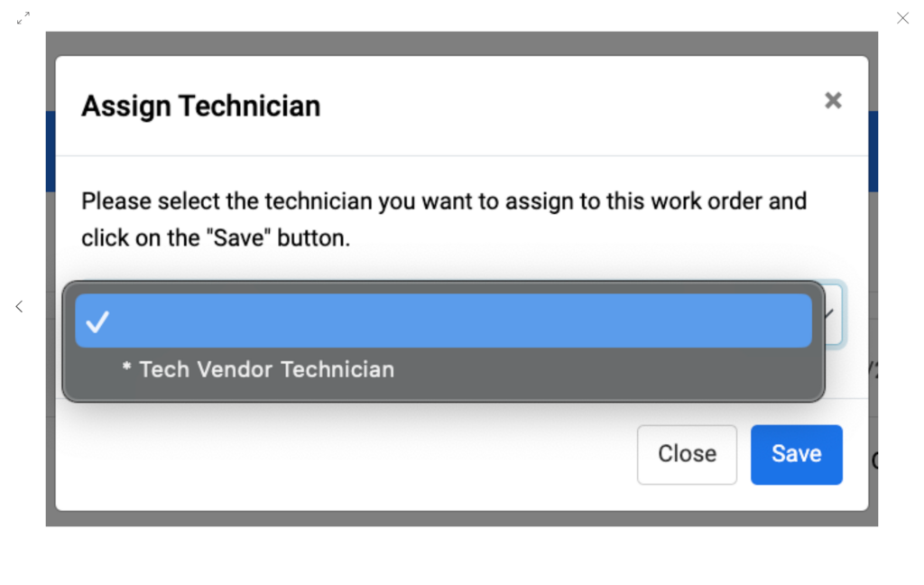Click blue header strip right of dialog
The image size is (924, 585).
[x=873, y=151]
